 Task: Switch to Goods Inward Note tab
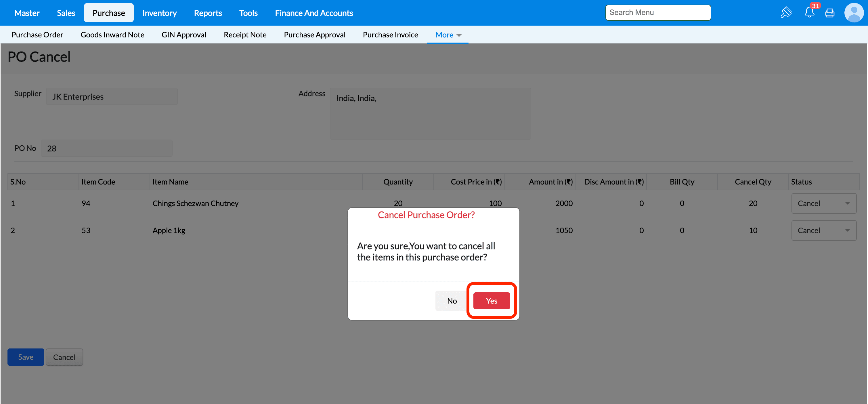click(112, 35)
